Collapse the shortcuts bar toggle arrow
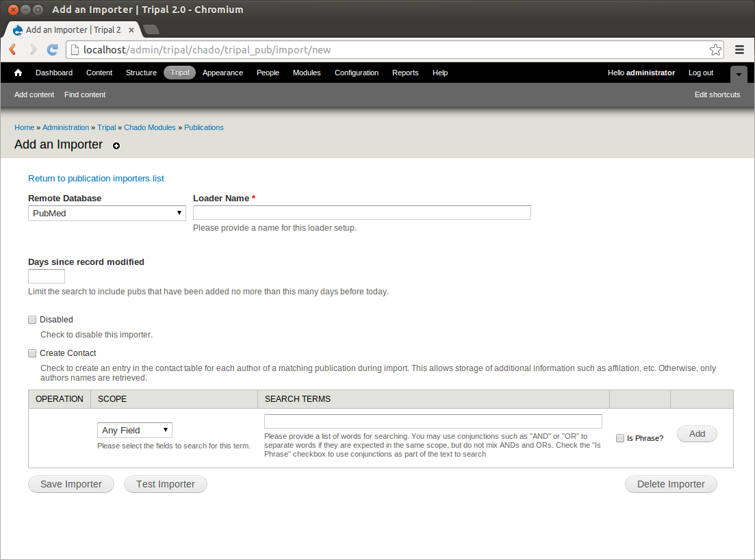Screen dimensions: 755x560 (x=739, y=74)
